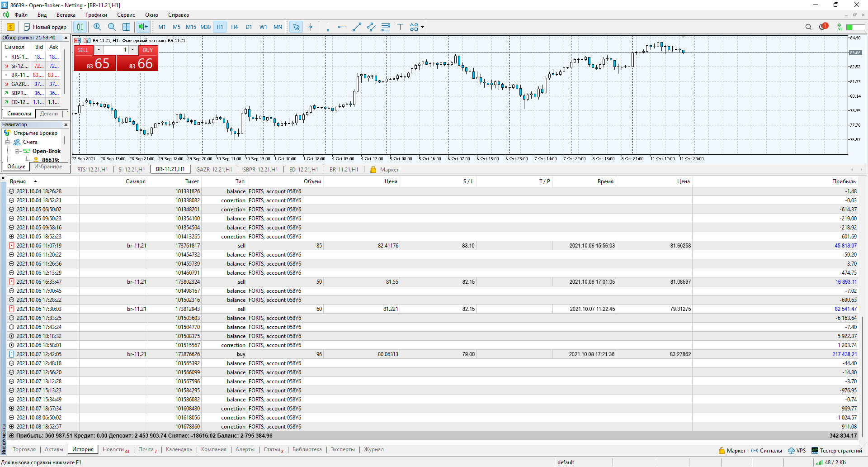The width and height of the screenshot is (868, 467).
Task: Click the volume input field
Action: [116, 50]
